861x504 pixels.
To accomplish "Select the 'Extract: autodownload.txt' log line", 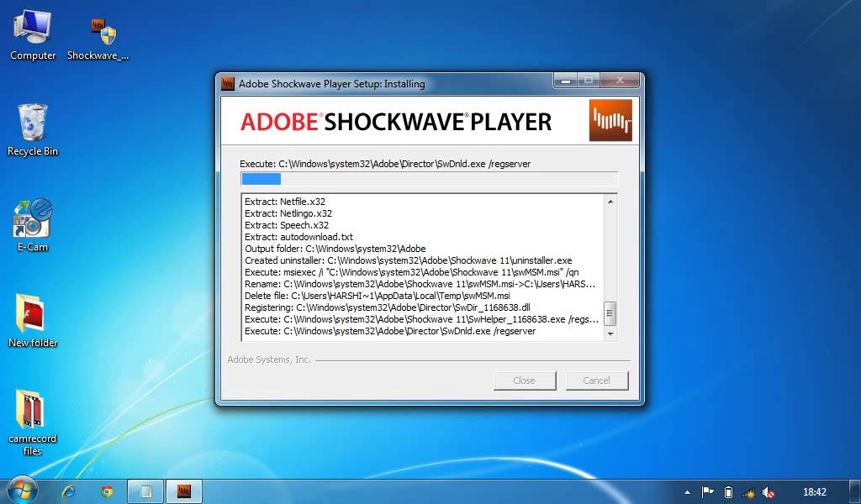I will (298, 237).
